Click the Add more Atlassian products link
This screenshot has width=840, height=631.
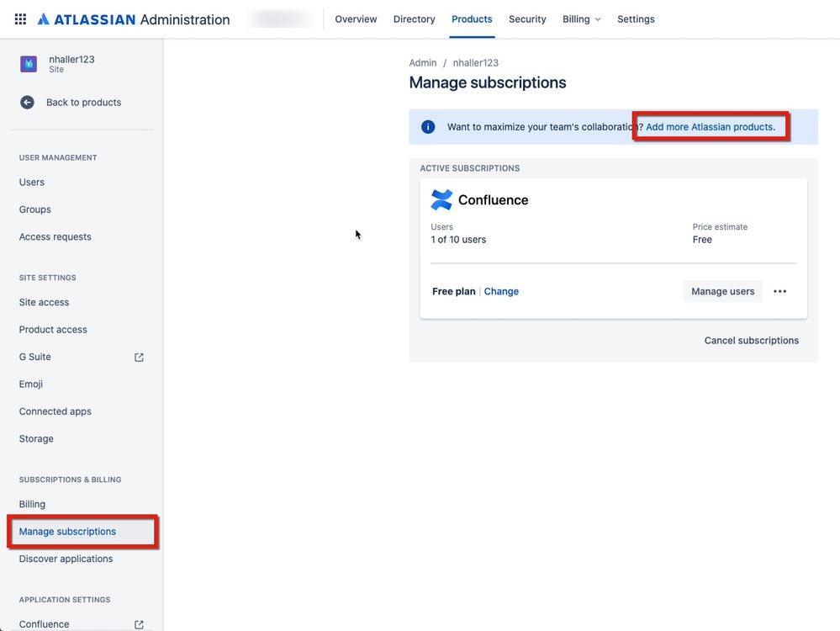click(711, 127)
